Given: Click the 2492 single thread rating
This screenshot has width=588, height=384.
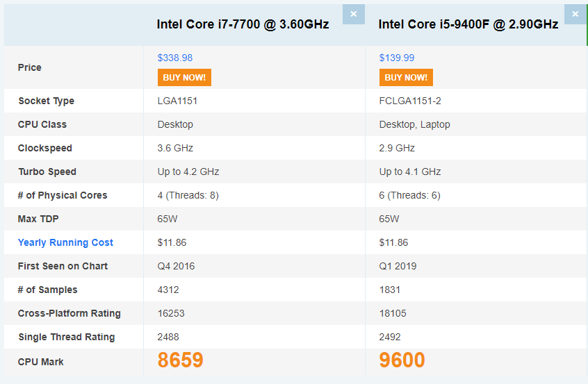Looking at the screenshot, I should pyautogui.click(x=390, y=337).
